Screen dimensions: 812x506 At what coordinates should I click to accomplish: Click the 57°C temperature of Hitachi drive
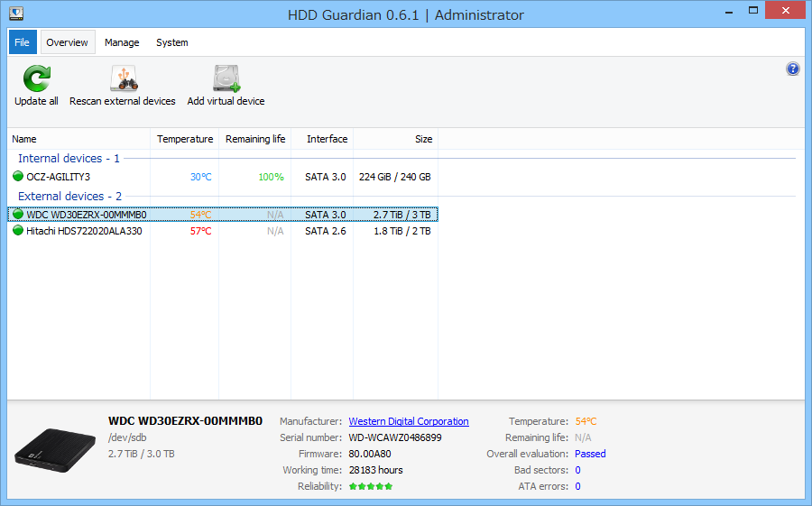point(201,232)
